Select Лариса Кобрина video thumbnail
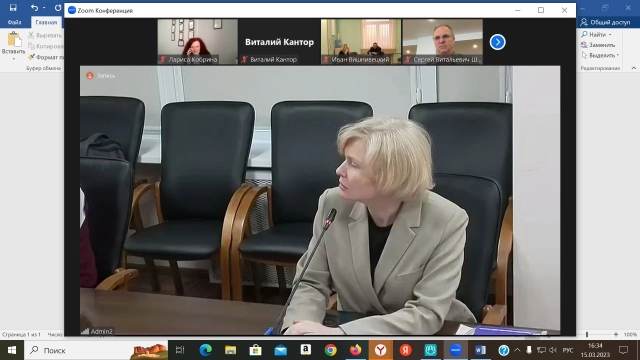 tap(198, 42)
